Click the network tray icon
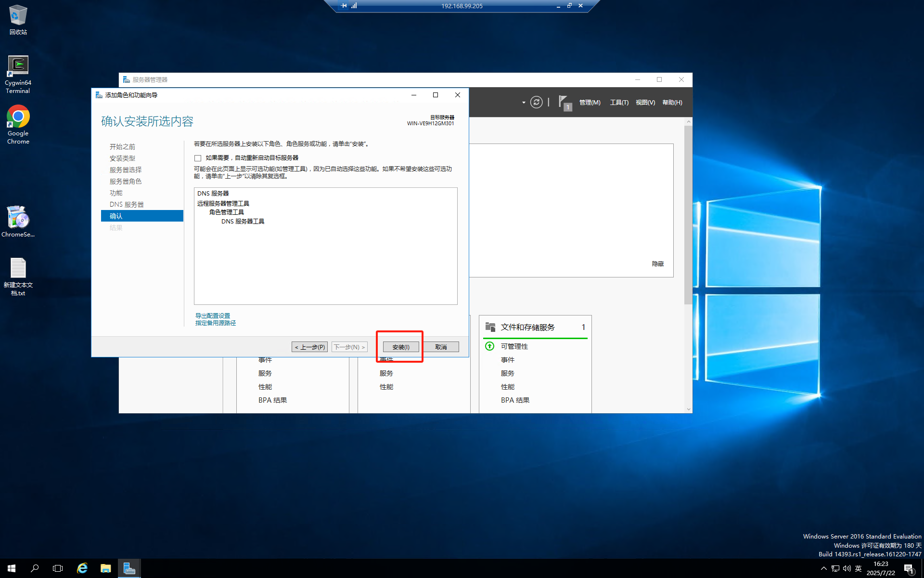This screenshot has height=578, width=924. [x=835, y=569]
